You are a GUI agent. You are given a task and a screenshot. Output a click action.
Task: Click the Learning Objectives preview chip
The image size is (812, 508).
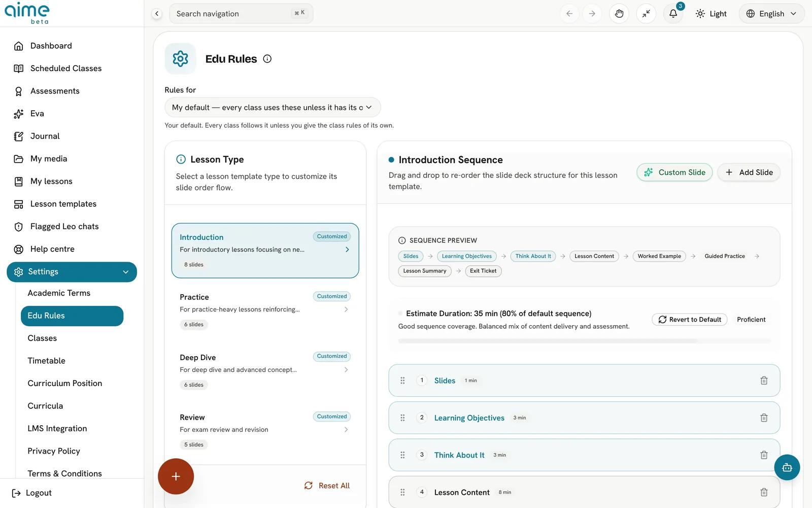[x=466, y=256]
